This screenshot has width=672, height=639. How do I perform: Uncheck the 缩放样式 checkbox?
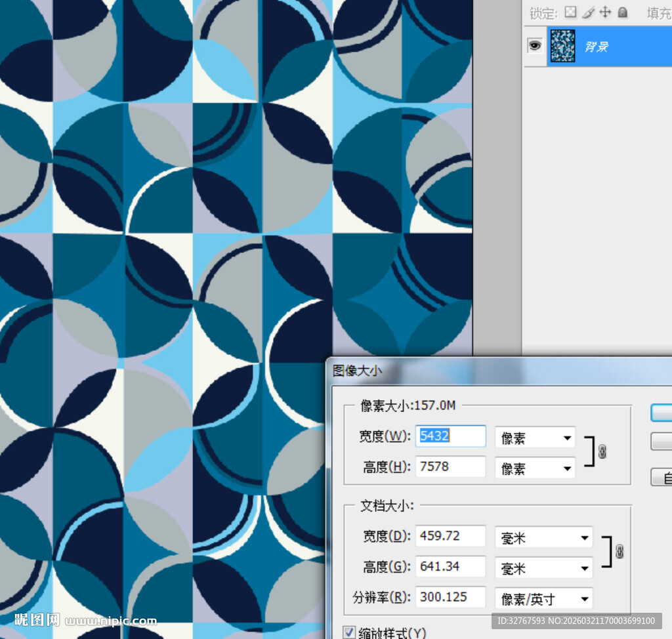tap(349, 632)
